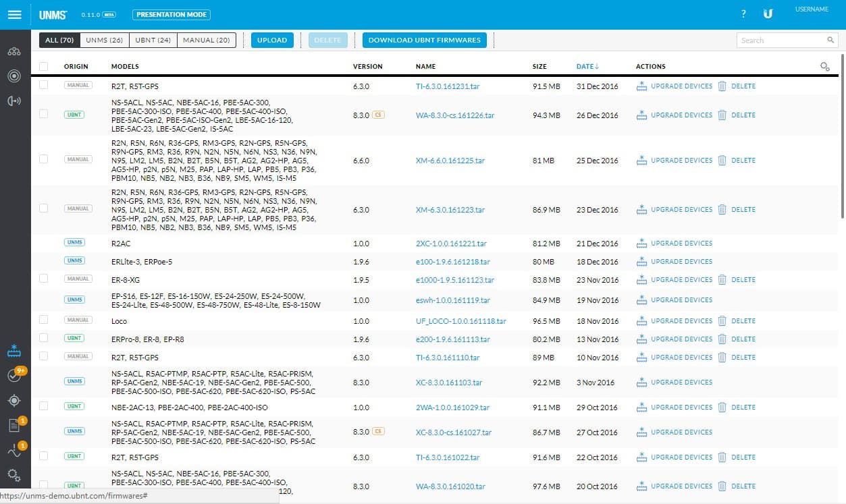Viewport: 846px width, 504px height.
Task: Click the search magnifier icon
Action: (x=830, y=40)
